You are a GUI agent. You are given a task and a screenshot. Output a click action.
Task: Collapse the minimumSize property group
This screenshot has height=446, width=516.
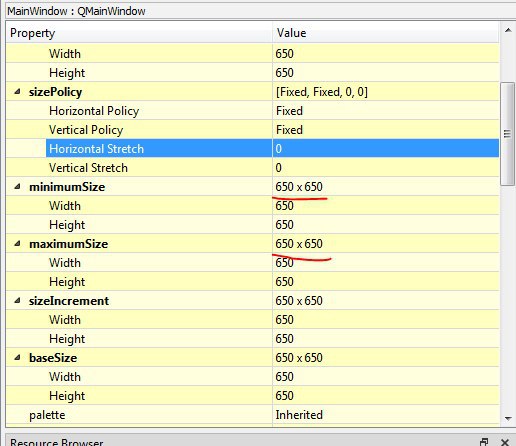point(17,186)
